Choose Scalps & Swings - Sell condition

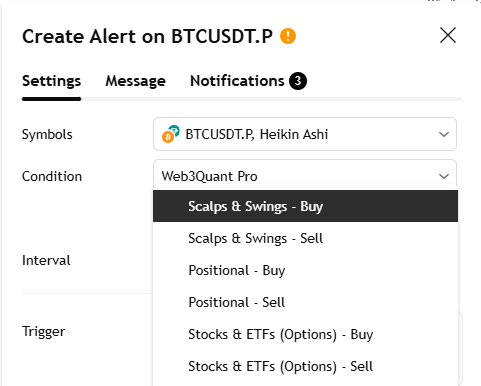(x=305, y=238)
